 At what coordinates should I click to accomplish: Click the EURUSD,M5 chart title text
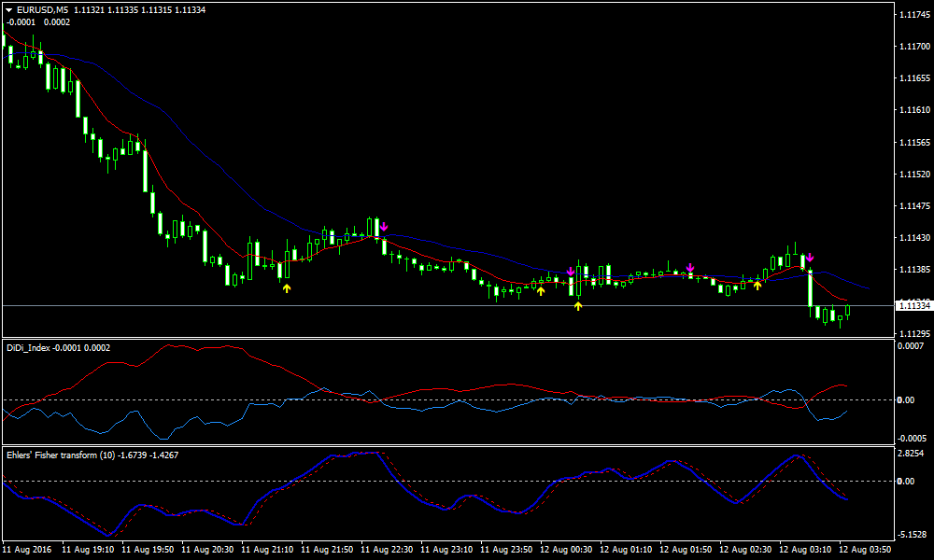tap(43, 10)
